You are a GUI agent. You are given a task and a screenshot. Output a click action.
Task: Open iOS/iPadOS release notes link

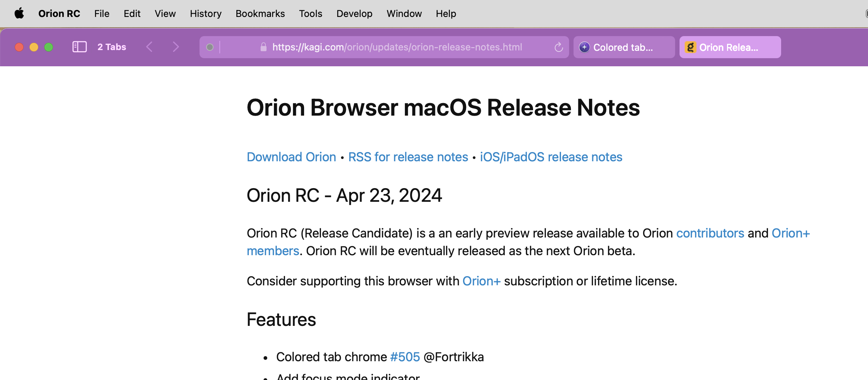[x=551, y=157]
